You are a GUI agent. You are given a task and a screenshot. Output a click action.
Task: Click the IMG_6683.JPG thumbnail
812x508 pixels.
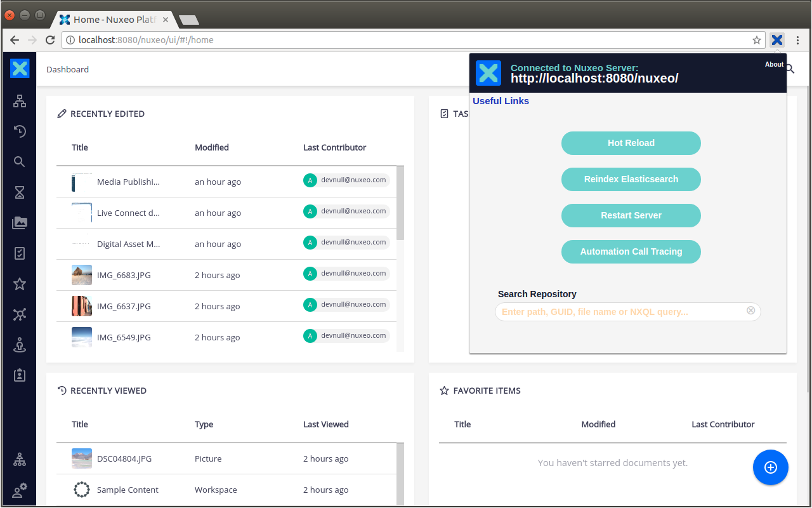tap(82, 275)
